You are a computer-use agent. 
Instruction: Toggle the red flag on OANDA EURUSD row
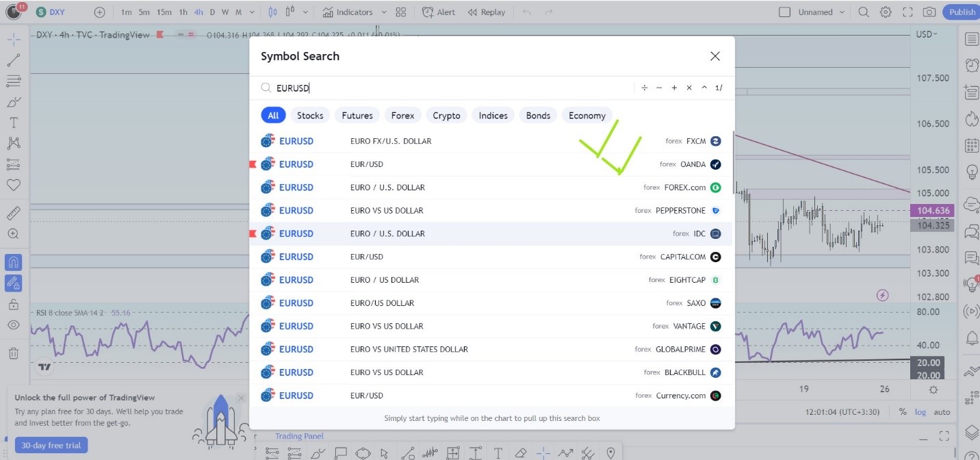[x=253, y=164]
